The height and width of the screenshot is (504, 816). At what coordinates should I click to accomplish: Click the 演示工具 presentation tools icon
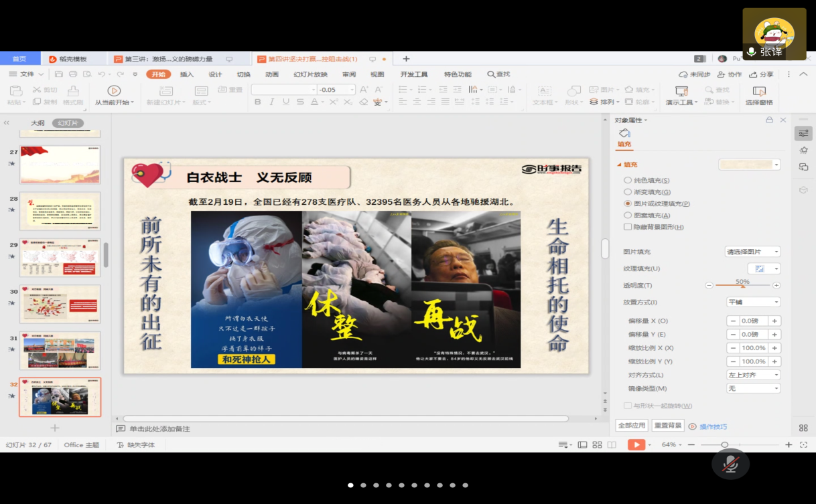coord(681,91)
